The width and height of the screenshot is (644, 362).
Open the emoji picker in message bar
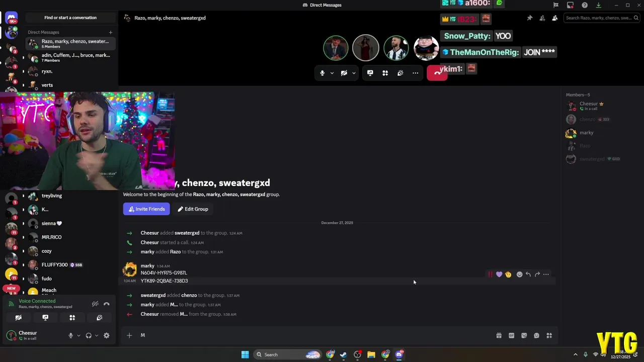pos(536,335)
